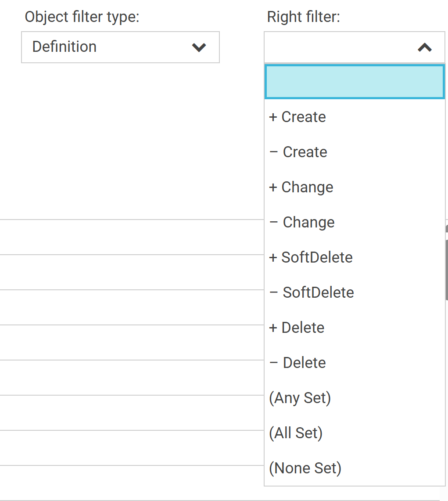Screen dimensions: 448x501
Task: Collapse the Right filter chevron up arrow
Action: tap(424, 47)
